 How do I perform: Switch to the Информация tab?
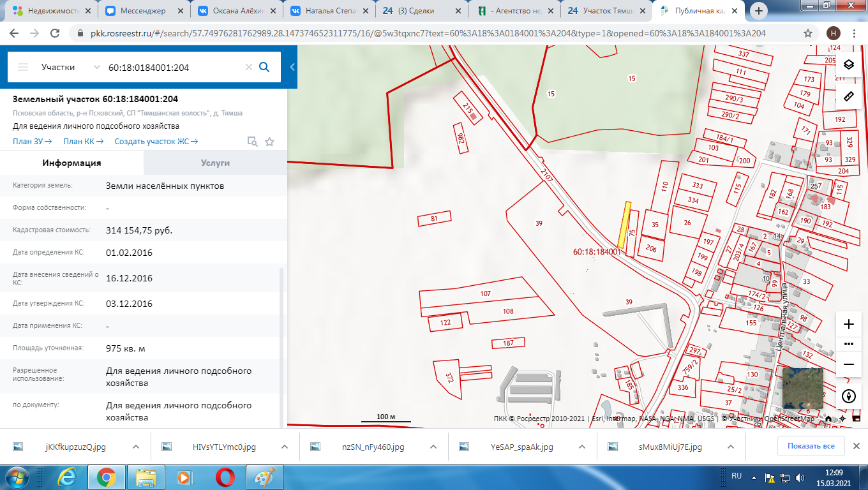point(72,163)
